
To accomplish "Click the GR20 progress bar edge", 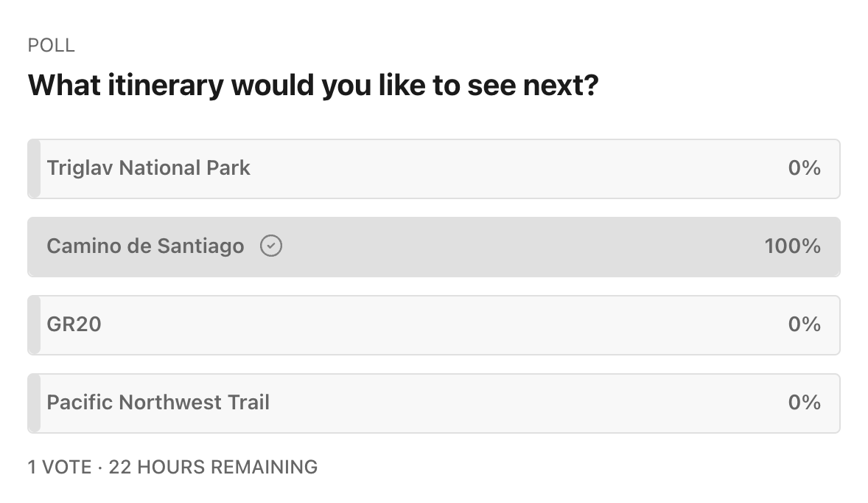I will (32, 325).
